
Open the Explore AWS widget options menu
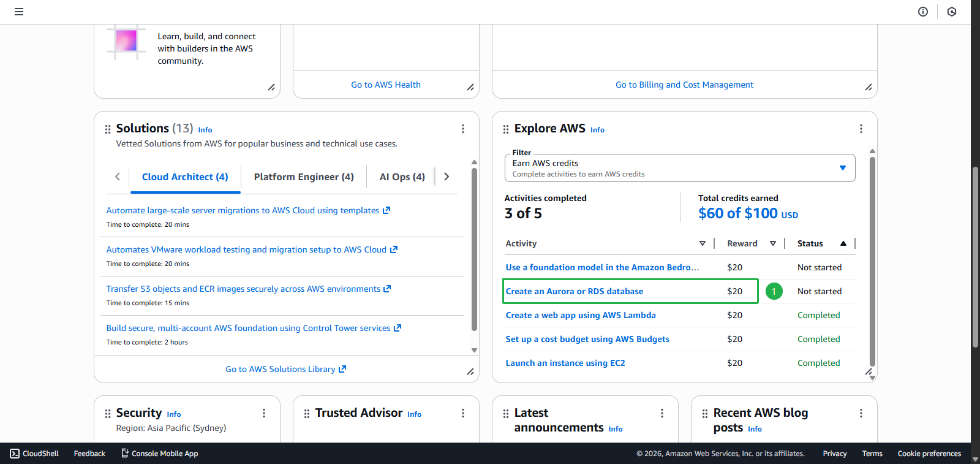point(861,129)
